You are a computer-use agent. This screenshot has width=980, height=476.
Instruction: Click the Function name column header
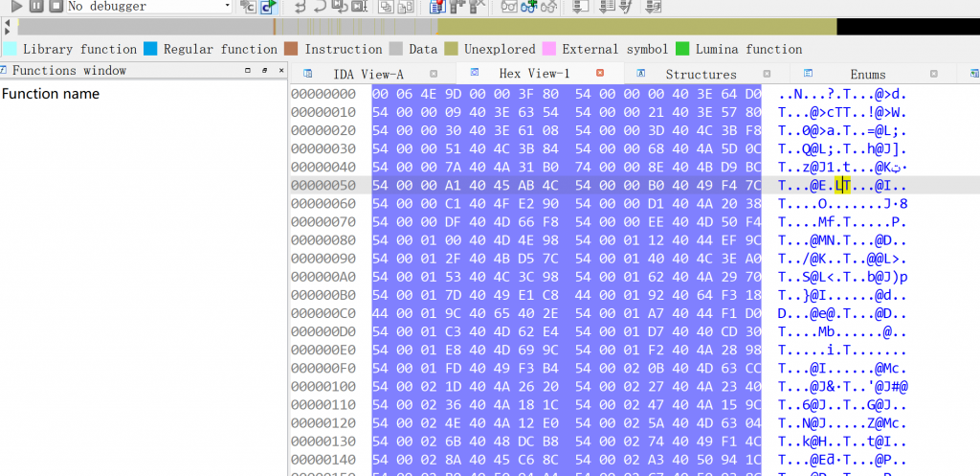(x=51, y=94)
